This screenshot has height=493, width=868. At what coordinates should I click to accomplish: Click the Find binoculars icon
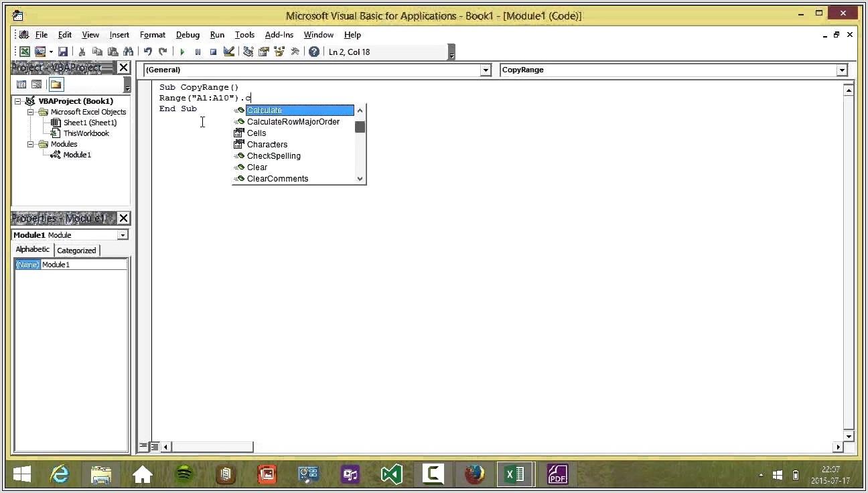pos(128,52)
